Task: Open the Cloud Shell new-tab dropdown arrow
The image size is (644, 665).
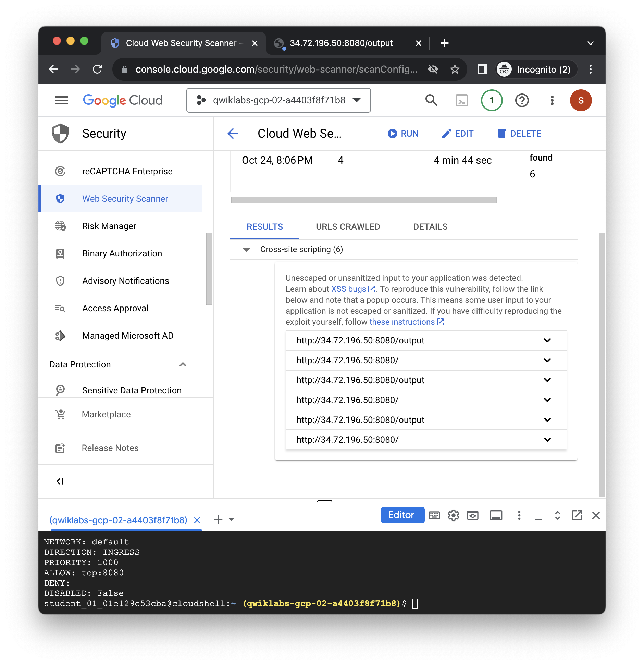Action: coord(231,519)
